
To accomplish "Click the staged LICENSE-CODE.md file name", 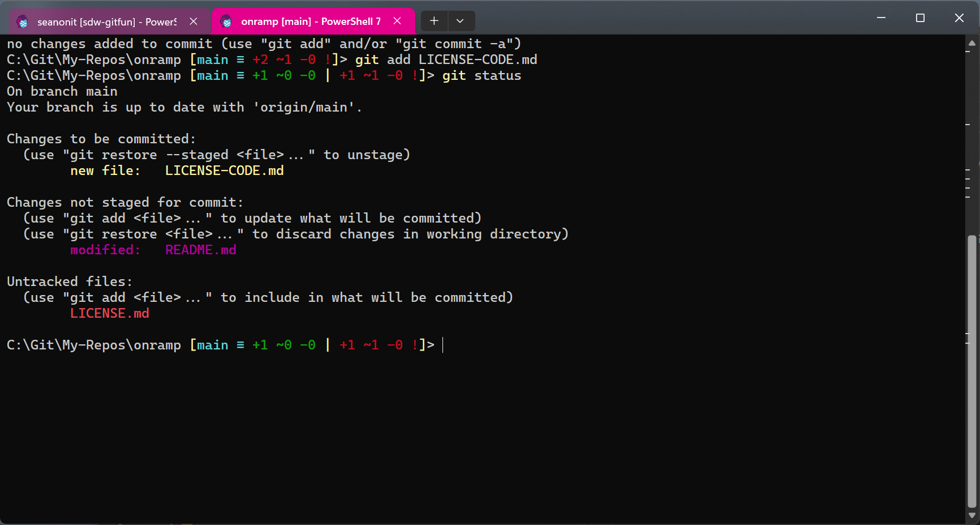I will pyautogui.click(x=224, y=170).
